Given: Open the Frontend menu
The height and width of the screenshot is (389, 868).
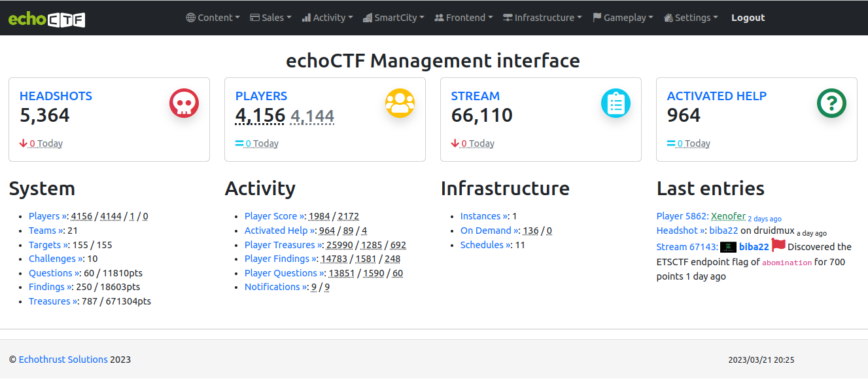Looking at the screenshot, I should [464, 18].
